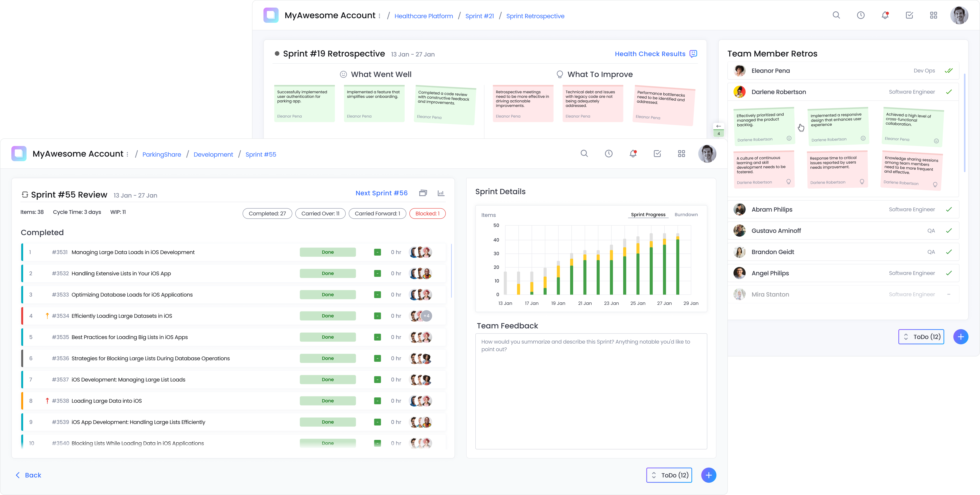This screenshot has width=980, height=495.
Task: Open Health Check Results link
Action: pos(650,54)
